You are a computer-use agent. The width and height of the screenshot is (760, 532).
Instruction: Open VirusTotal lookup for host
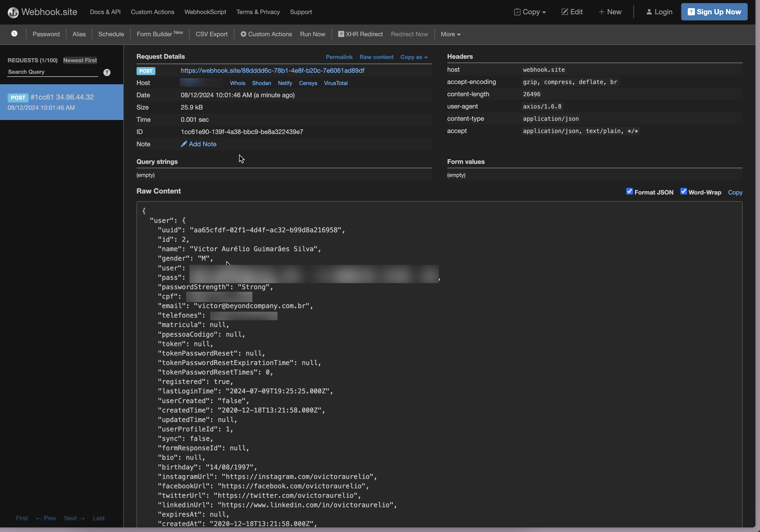pyautogui.click(x=336, y=83)
